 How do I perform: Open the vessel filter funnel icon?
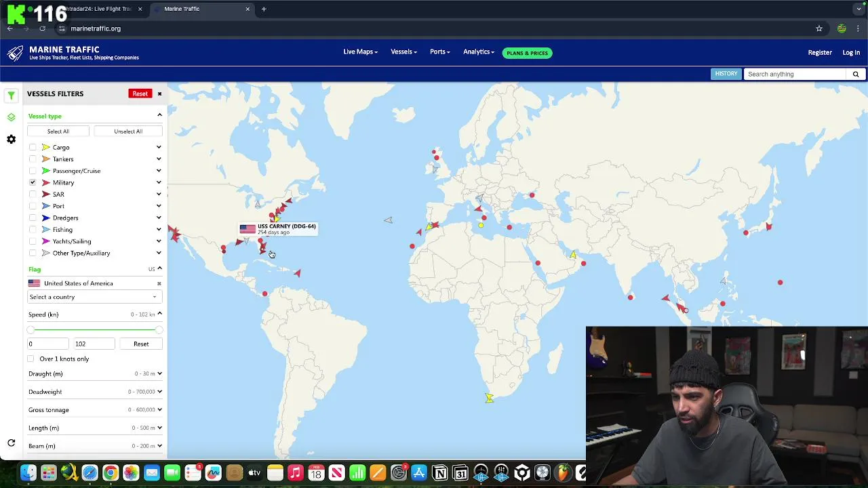click(x=11, y=96)
